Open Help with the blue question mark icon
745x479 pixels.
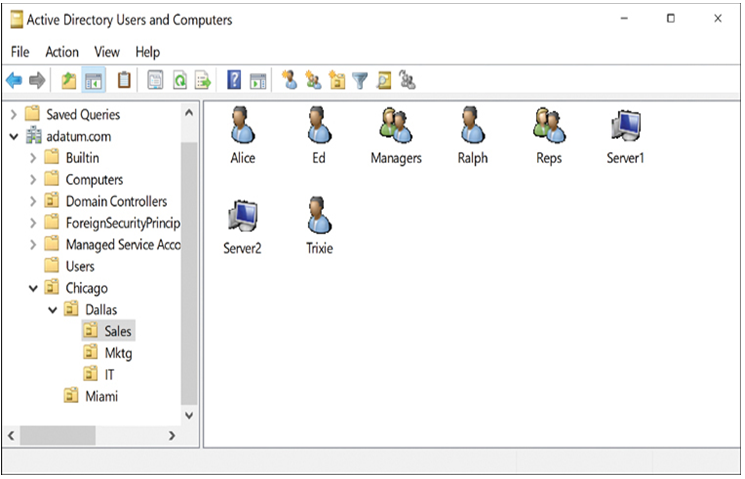point(234,80)
